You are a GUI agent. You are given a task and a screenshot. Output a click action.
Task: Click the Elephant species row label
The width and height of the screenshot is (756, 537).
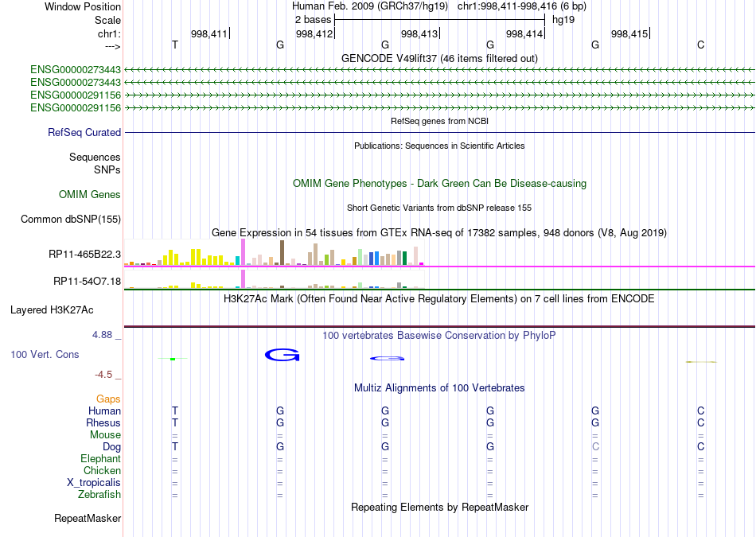click(x=100, y=458)
